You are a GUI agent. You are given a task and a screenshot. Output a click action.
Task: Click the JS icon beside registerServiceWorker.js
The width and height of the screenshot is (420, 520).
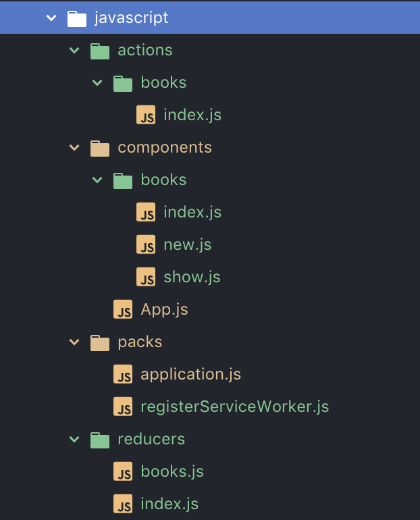(x=123, y=407)
